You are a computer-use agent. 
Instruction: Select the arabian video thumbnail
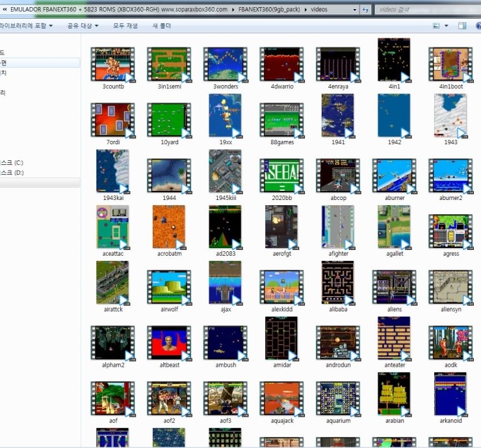click(x=394, y=394)
